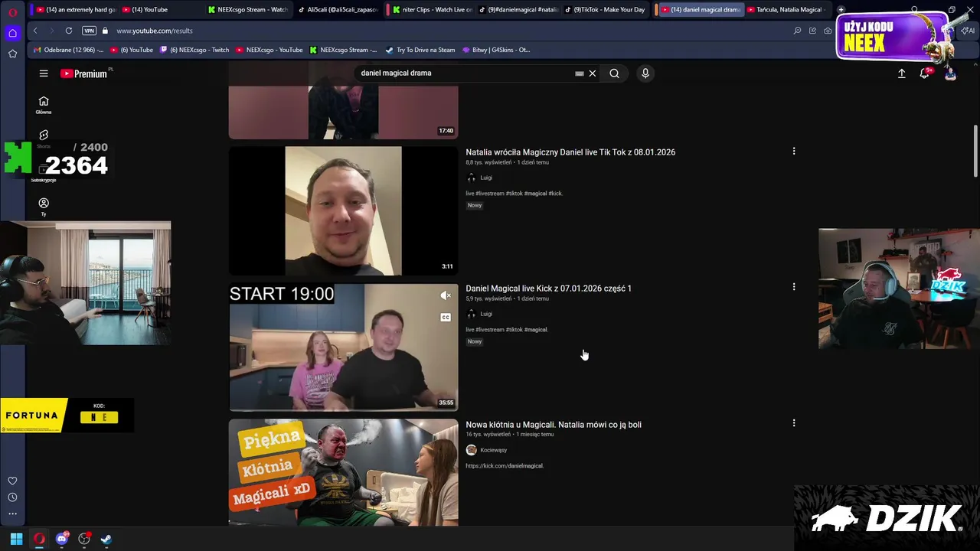Screen dimensions: 980x551
Task: Click the magnifier search button
Action: (614, 73)
